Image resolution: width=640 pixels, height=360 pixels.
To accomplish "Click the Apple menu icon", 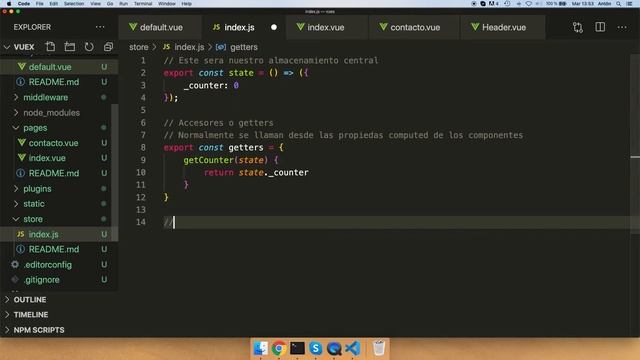I will [x=9, y=4].
